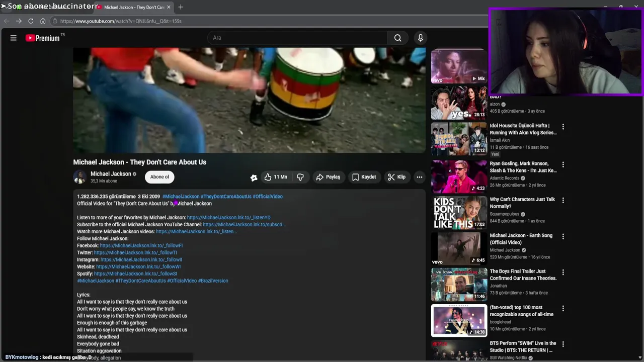Click the browser forward arrow

19,21
